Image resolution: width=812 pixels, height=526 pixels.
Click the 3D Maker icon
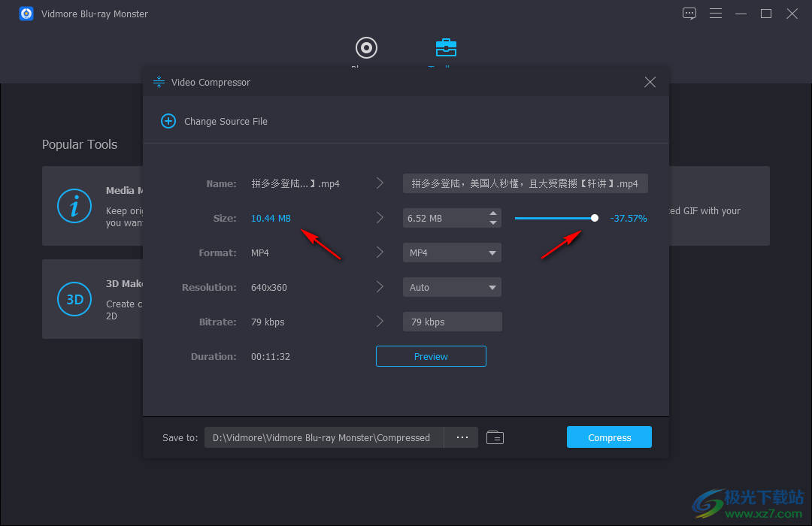tap(74, 299)
